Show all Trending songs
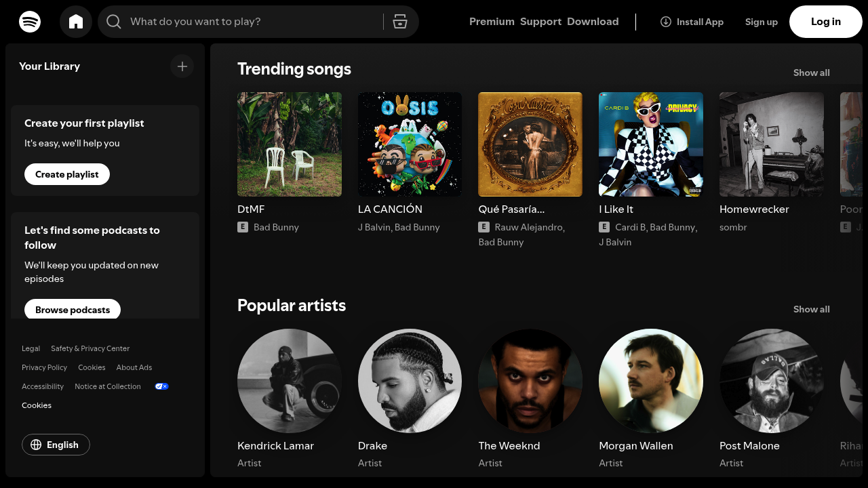Screen dimensions: 868x488 pyautogui.click(x=811, y=73)
